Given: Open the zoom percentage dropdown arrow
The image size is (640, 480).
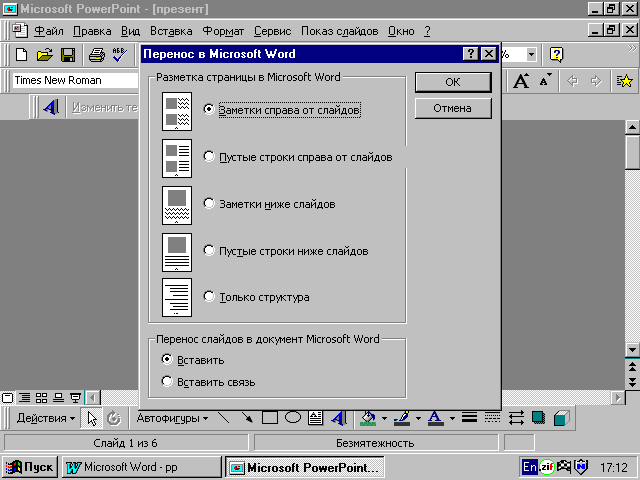Looking at the screenshot, I should pyautogui.click(x=531, y=54).
